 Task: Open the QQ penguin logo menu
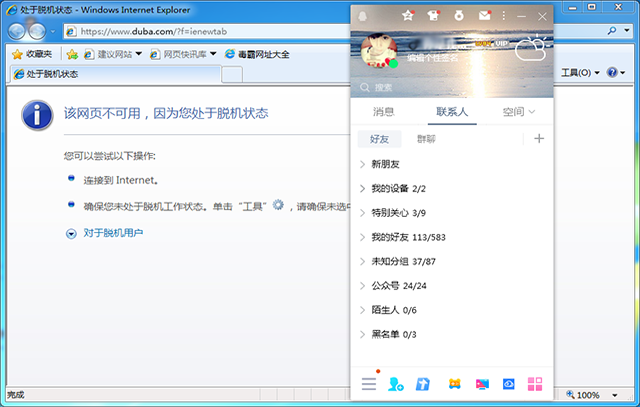pyautogui.click(x=362, y=16)
